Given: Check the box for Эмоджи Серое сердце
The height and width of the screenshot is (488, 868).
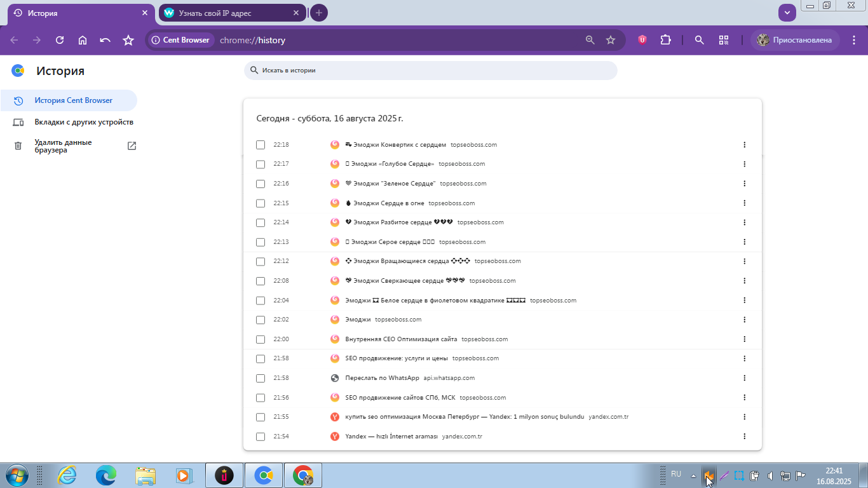Looking at the screenshot, I should point(261,242).
